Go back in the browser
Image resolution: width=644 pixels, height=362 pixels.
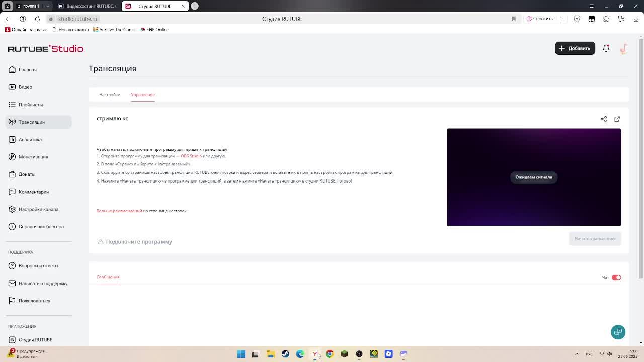pos(8,19)
